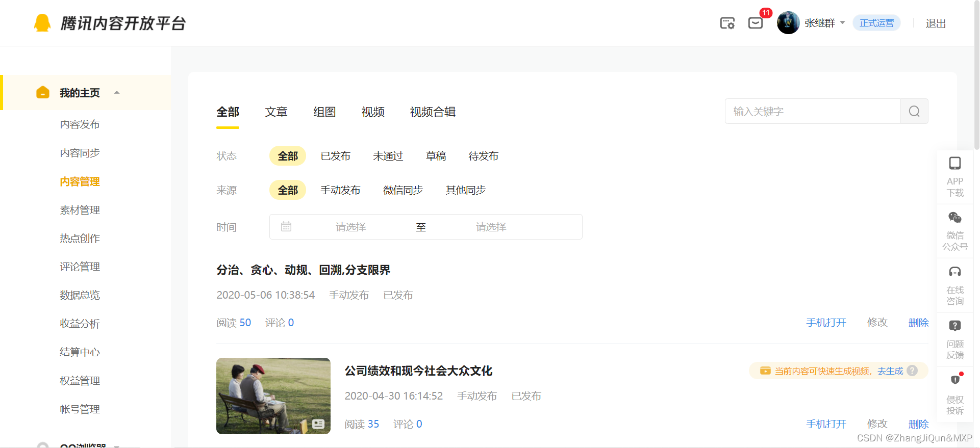This screenshot has height=448, width=980.
Task: Open 素材管理 in the sidebar
Action: point(80,210)
